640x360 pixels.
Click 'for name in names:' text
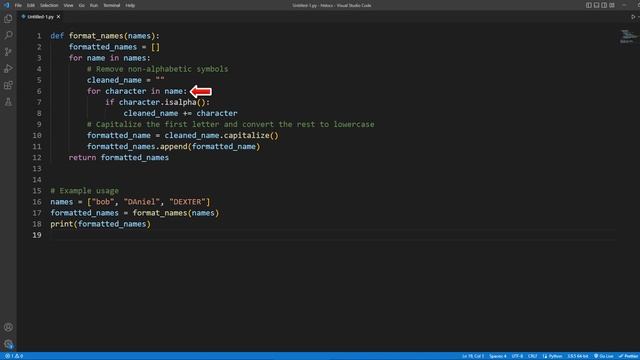click(109, 58)
